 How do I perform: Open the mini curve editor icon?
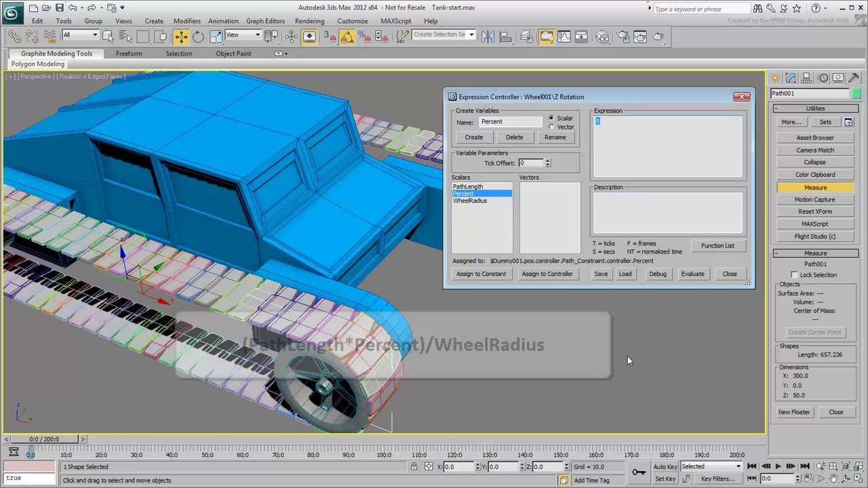13,453
